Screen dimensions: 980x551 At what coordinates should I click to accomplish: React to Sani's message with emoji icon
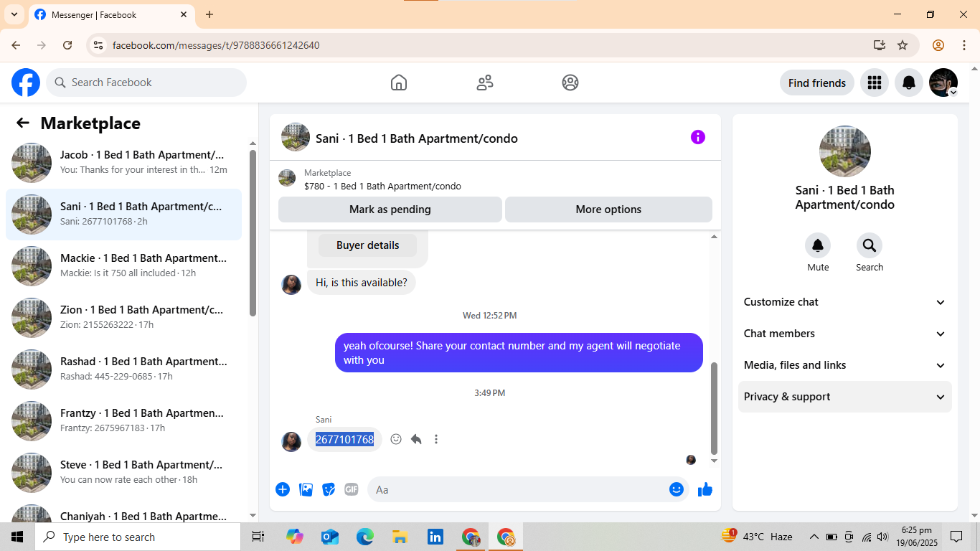click(x=396, y=439)
